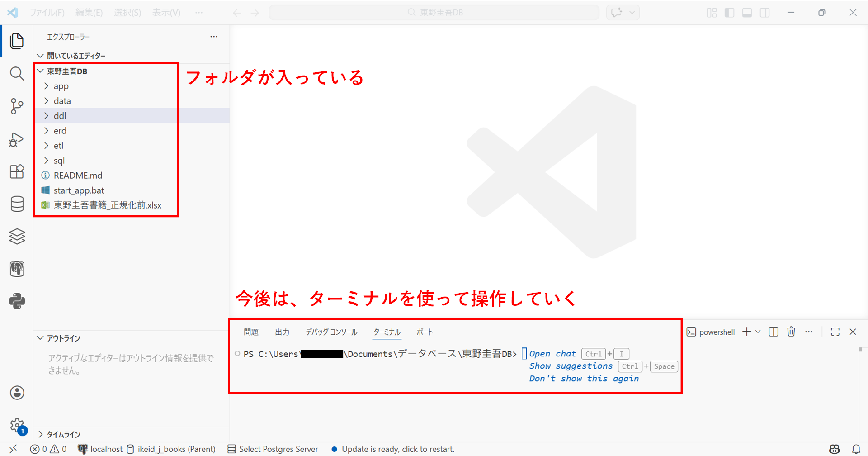Viewport: 868px width, 456px height.
Task: Open the terminal launch profile dropdown arrow
Action: point(758,332)
